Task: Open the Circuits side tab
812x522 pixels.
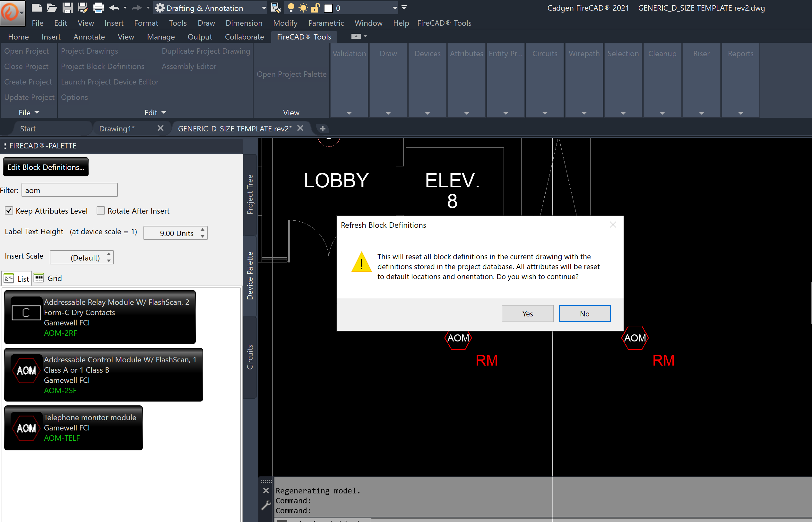Action: pyautogui.click(x=250, y=357)
